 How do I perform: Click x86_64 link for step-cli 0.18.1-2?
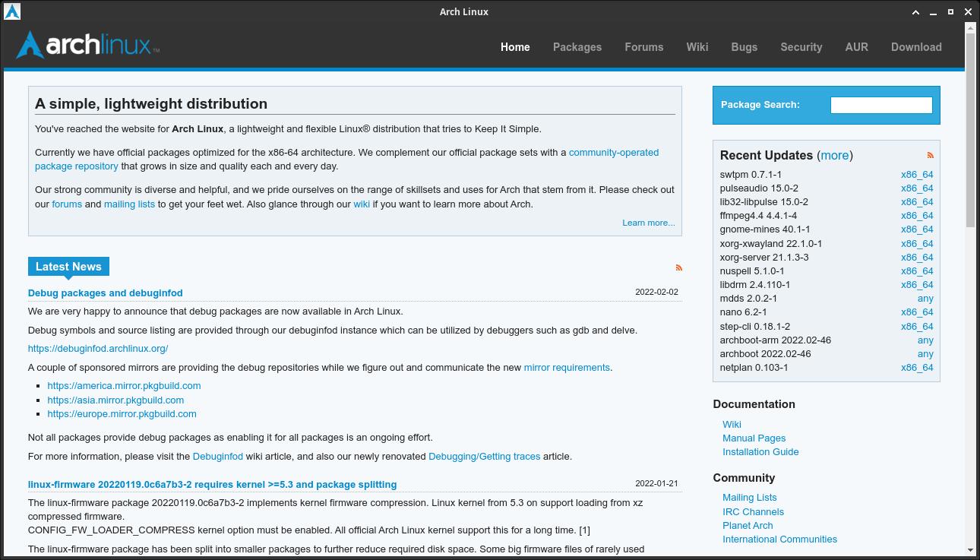[917, 326]
